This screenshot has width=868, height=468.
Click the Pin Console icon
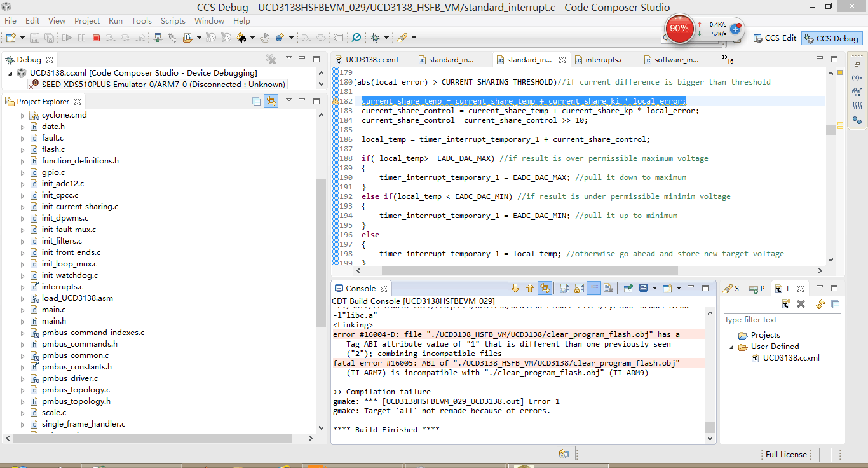[628, 289]
